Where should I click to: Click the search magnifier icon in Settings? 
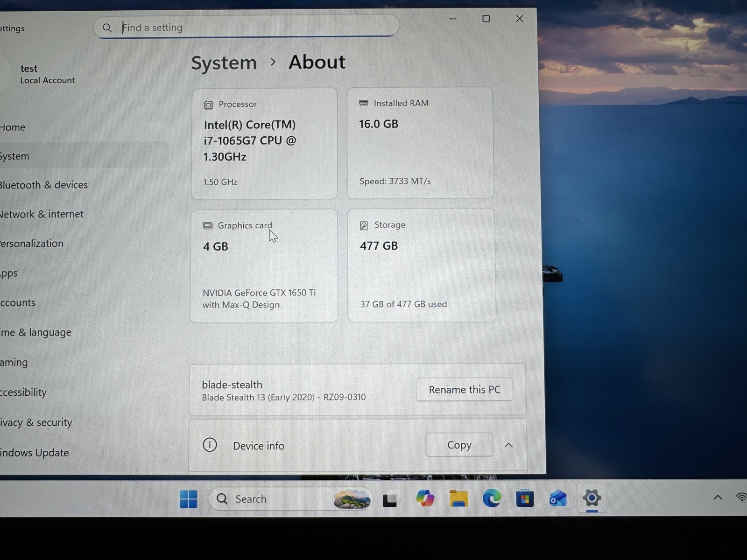pyautogui.click(x=107, y=28)
